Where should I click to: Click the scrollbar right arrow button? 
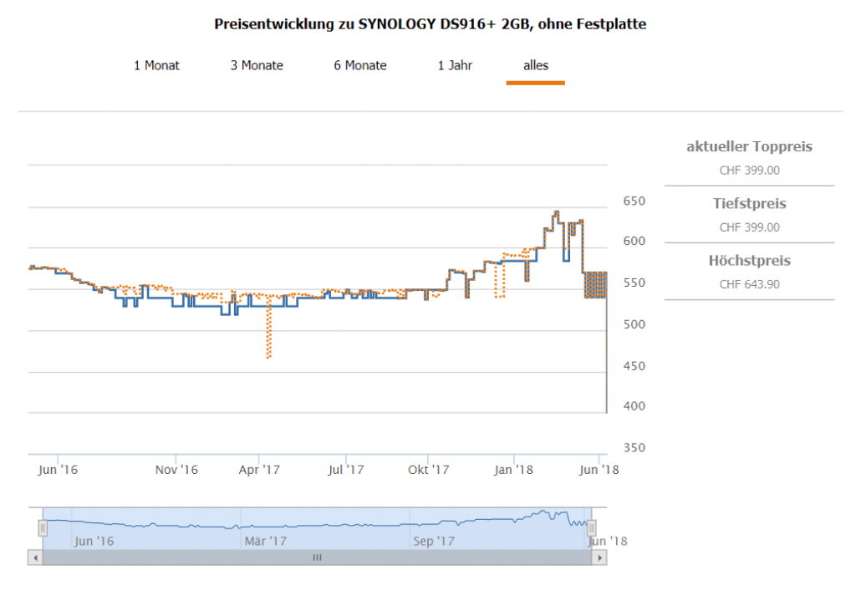600,557
